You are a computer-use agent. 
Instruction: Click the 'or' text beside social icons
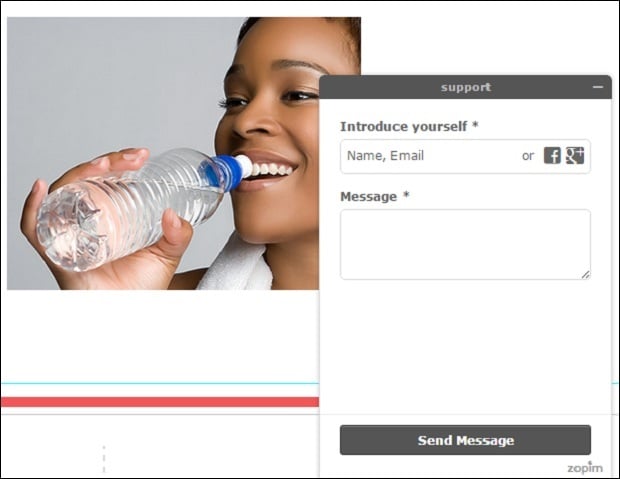[x=528, y=156]
